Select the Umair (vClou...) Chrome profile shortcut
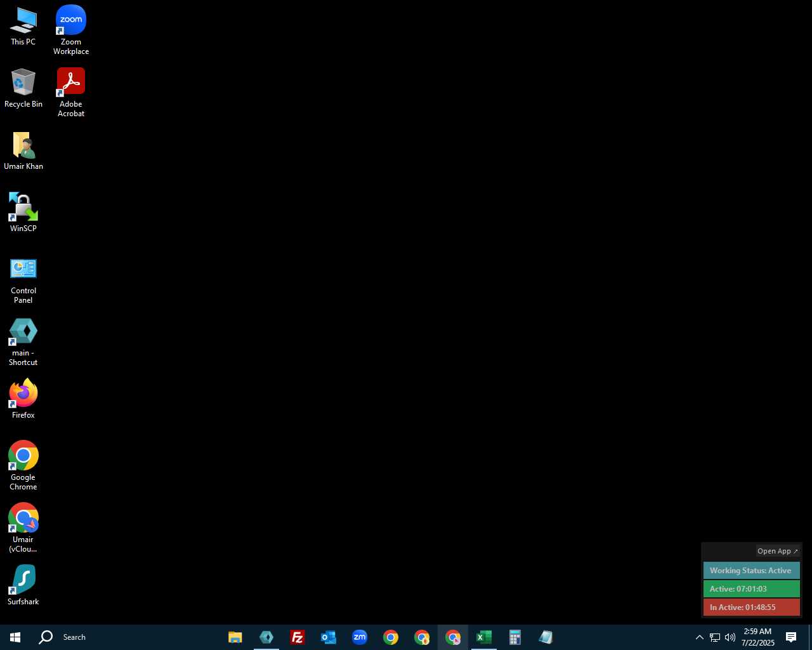Image resolution: width=812 pixels, height=650 pixels. pos(23,528)
